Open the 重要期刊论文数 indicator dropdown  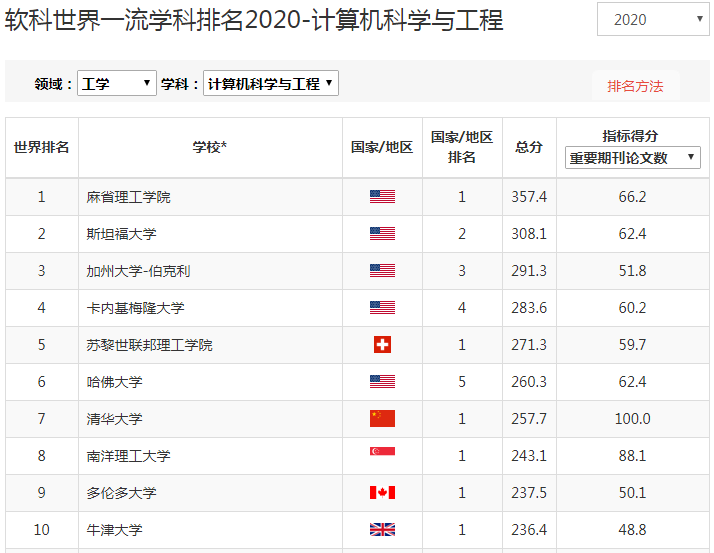tap(632, 158)
